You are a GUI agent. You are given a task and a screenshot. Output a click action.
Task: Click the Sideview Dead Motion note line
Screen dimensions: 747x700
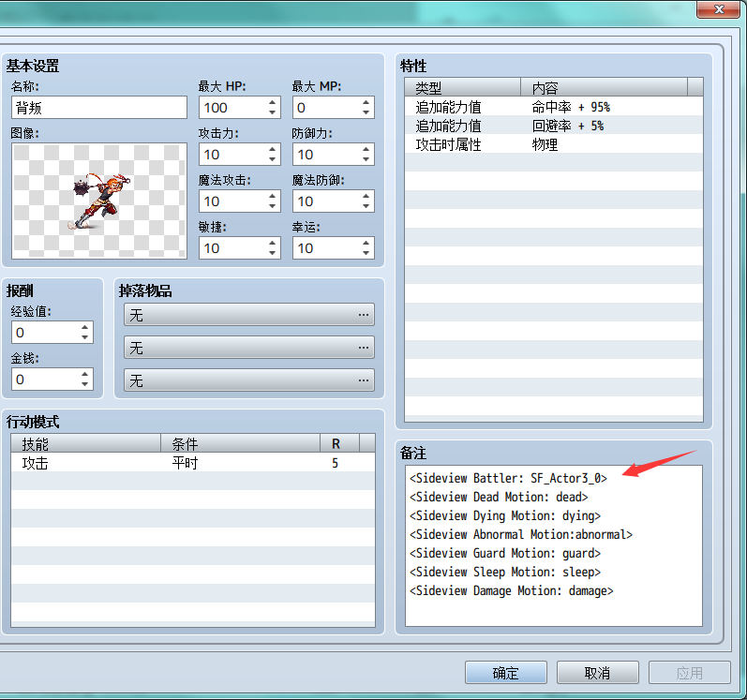(499, 497)
